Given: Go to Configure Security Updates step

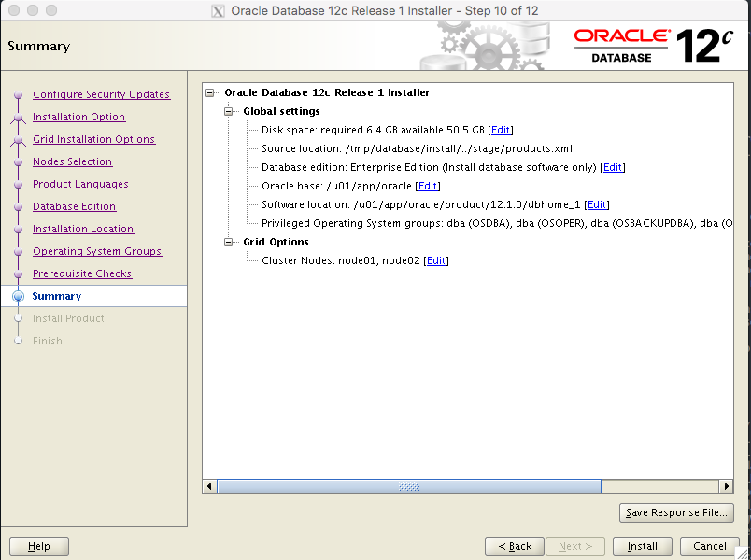Looking at the screenshot, I should (x=101, y=94).
